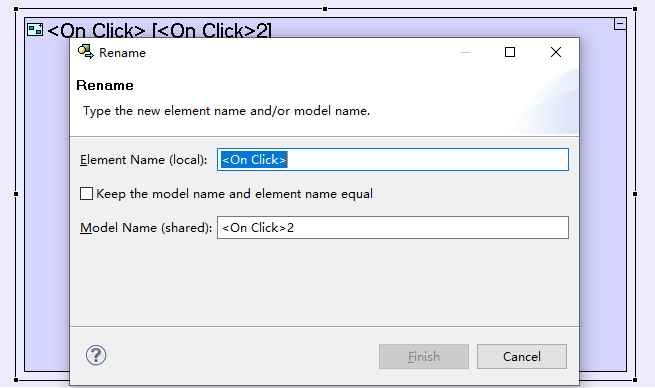Click the label text of the Keep names equal option

234,194
